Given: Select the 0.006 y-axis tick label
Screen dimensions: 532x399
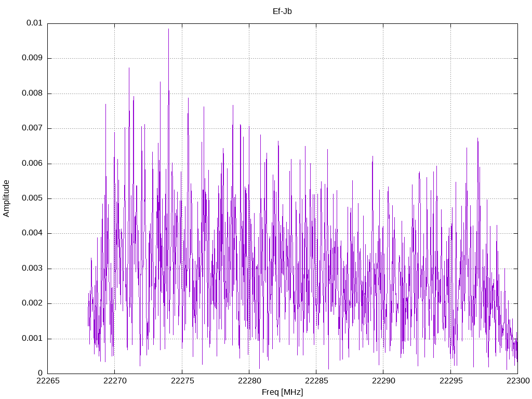Looking at the screenshot, I should pyautogui.click(x=32, y=163).
